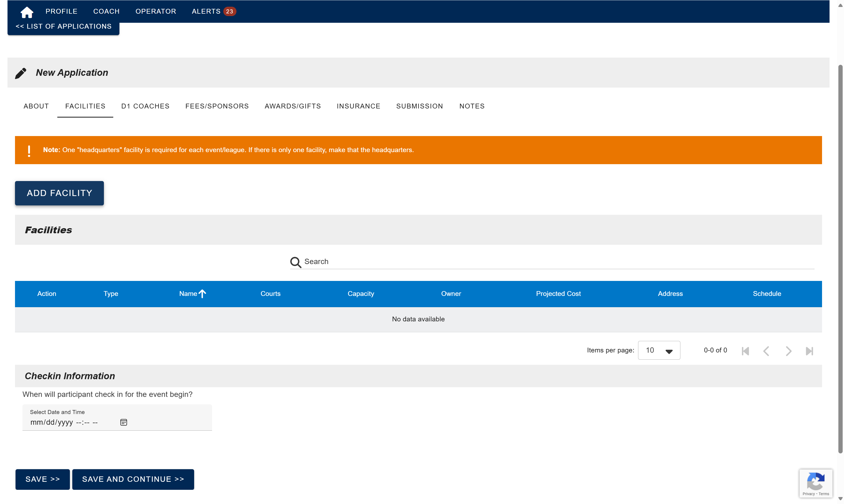Image resolution: width=844 pixels, height=504 pixels.
Task: Sort by the Capacity column header
Action: pyautogui.click(x=361, y=294)
